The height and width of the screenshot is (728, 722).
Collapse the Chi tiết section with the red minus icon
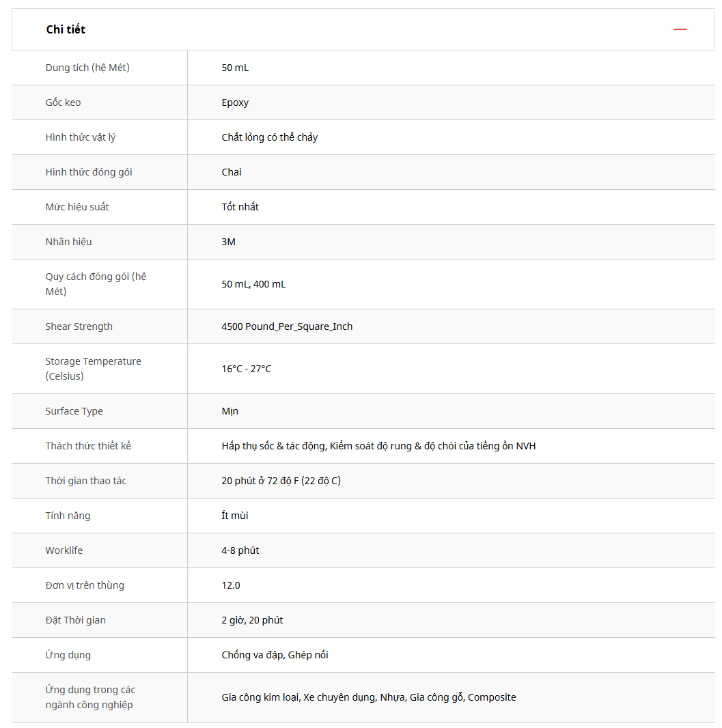680,29
